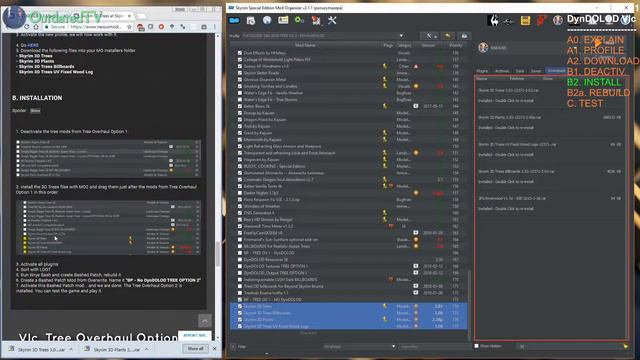The height and width of the screenshot is (360, 640).
Task: Open settings wrench and screwdriver icon
Action: point(332,20)
